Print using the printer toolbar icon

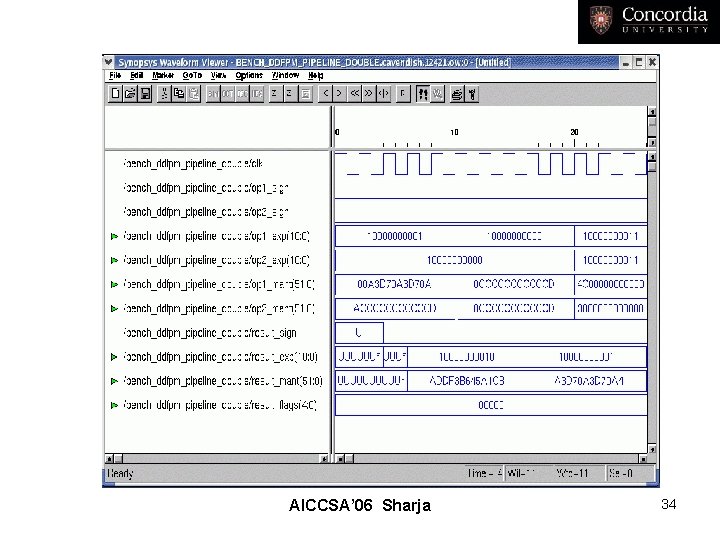pyautogui.click(x=456, y=94)
